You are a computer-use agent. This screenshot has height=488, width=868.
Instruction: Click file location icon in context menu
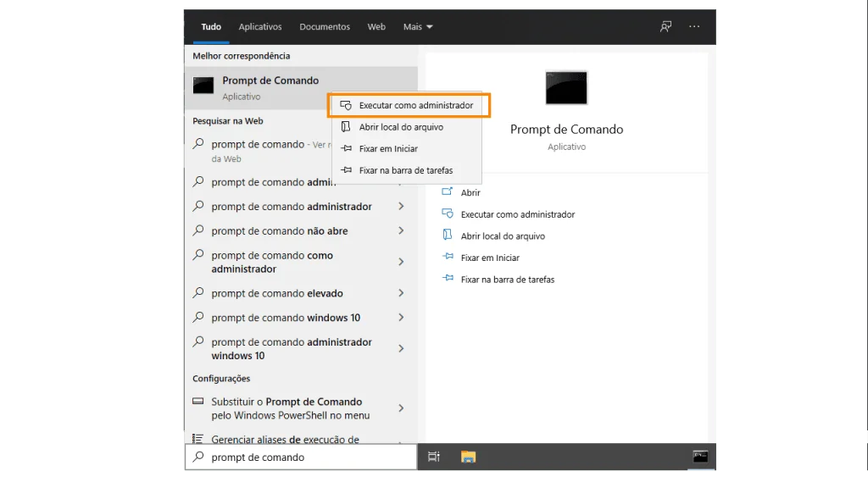pyautogui.click(x=346, y=127)
